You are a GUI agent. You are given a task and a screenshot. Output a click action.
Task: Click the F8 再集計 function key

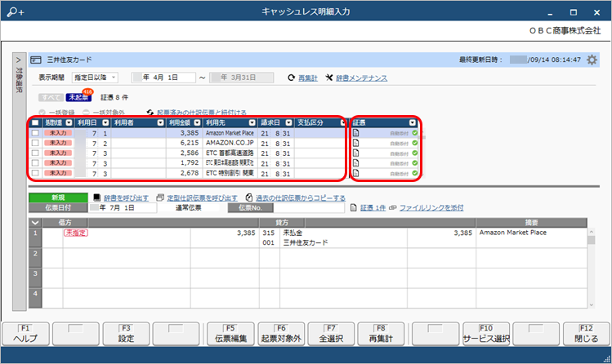tap(381, 334)
